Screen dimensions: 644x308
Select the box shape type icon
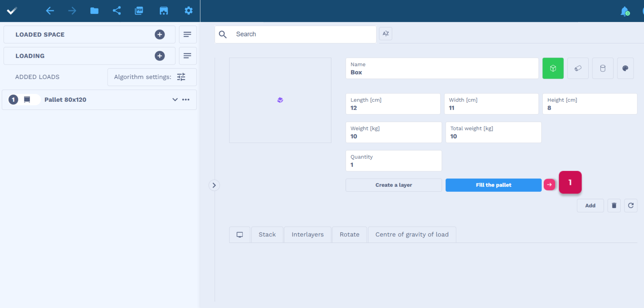(x=553, y=68)
